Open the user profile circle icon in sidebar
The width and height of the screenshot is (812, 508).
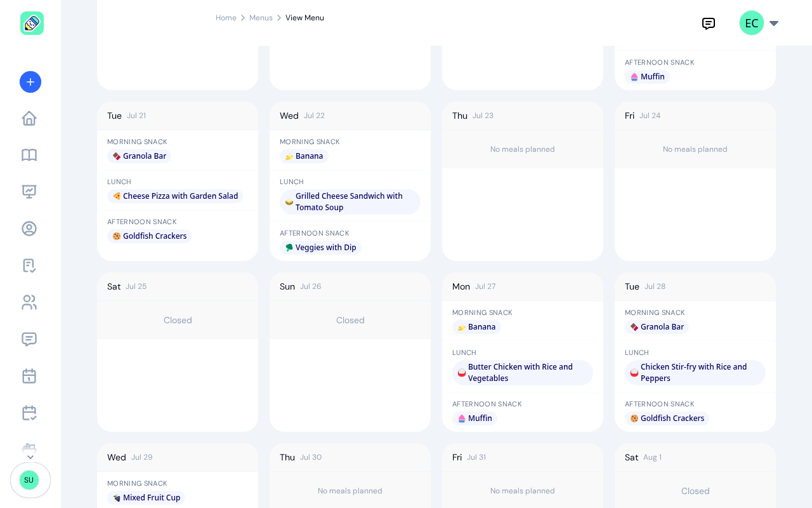pos(29,229)
